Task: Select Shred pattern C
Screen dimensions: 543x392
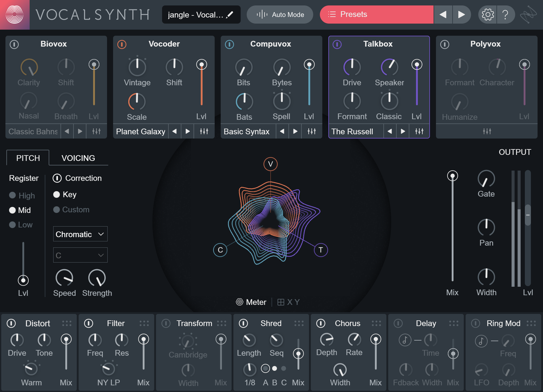Action: coord(284,368)
